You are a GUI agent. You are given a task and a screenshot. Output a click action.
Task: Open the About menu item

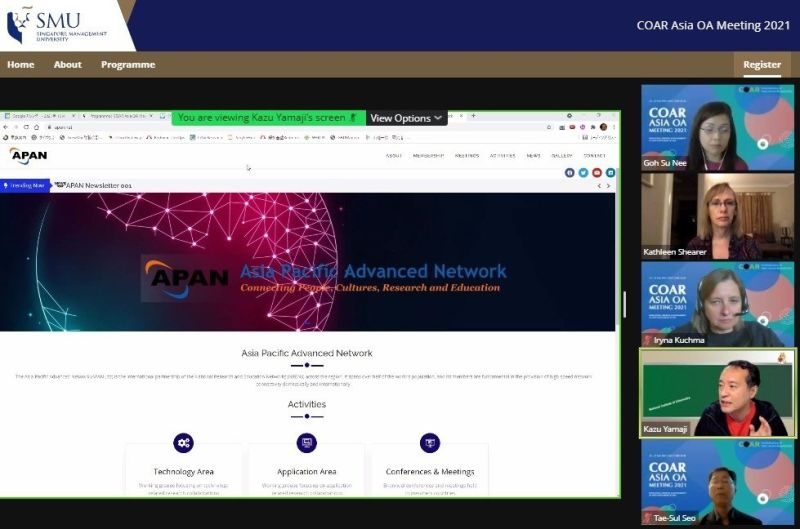point(67,65)
